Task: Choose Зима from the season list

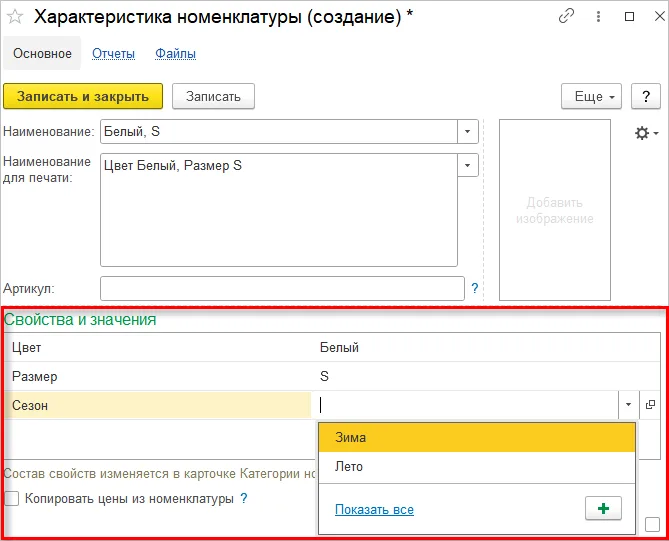Action: 477,438
